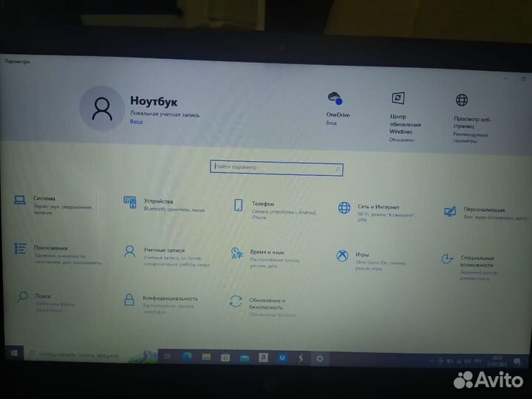Click the Рекомендуемые параметры text

(470, 137)
